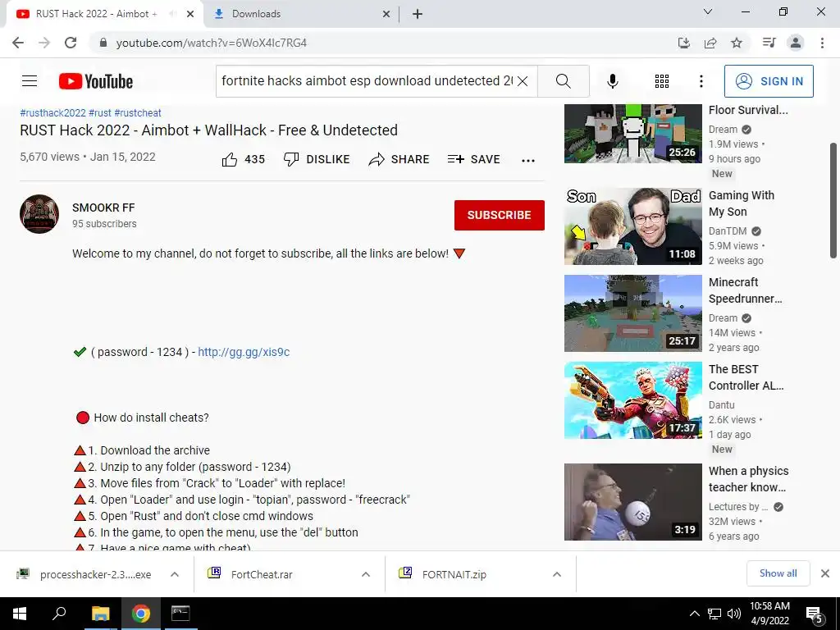840x630 pixels.
Task: View site information via padlock icon
Action: click(103, 43)
